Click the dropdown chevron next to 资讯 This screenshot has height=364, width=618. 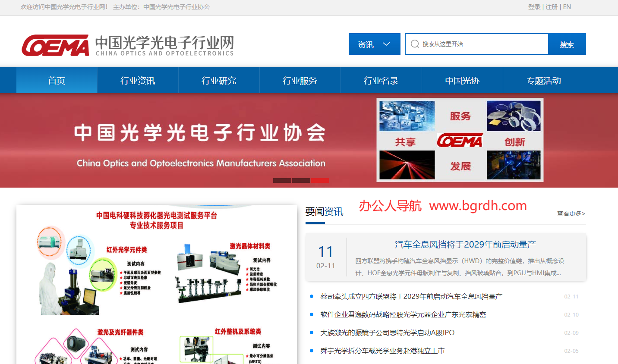(386, 44)
